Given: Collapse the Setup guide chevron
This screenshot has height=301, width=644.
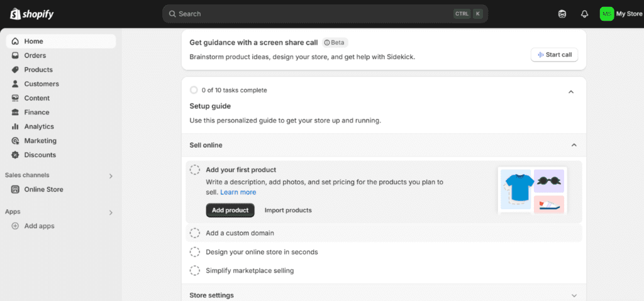Looking at the screenshot, I should (x=570, y=92).
